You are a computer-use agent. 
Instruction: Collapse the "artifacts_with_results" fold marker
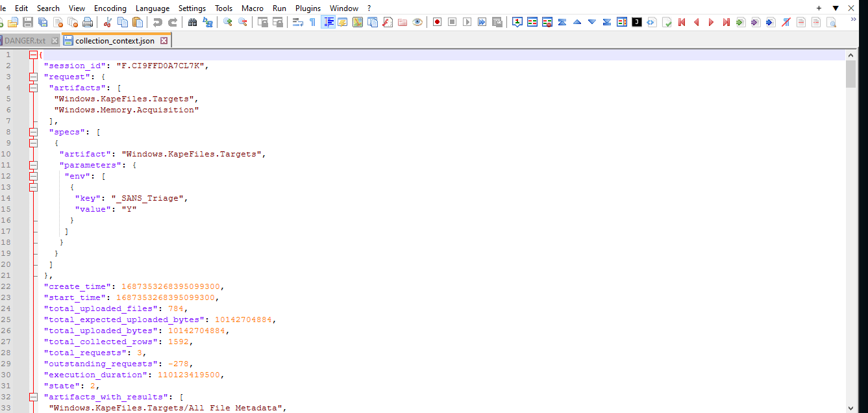point(33,397)
